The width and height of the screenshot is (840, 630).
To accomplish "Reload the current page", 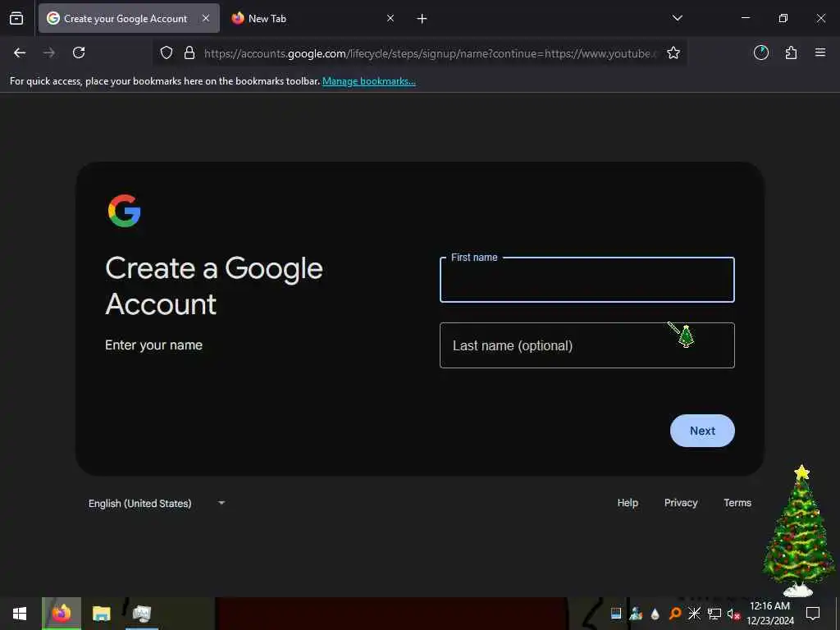I will [79, 52].
